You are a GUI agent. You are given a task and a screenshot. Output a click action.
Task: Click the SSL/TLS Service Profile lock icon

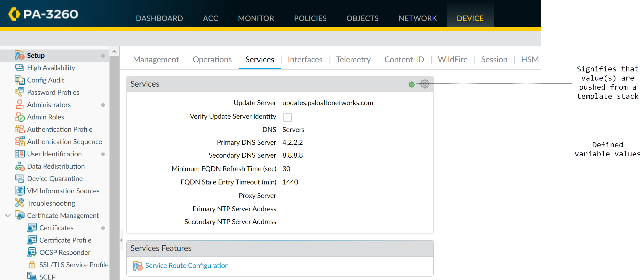coord(32,265)
